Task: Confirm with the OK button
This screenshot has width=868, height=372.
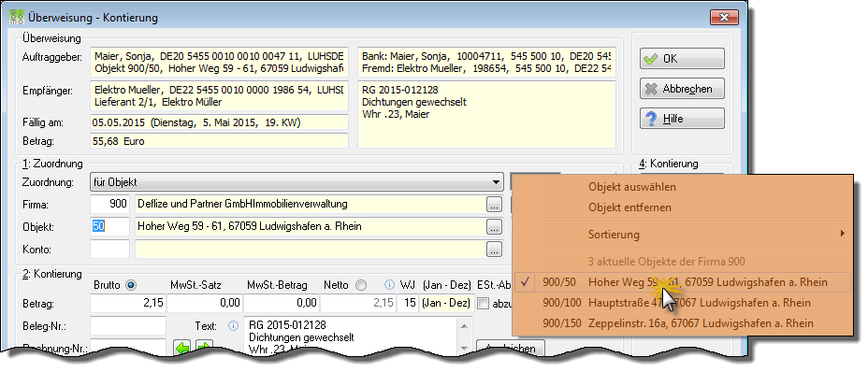Action: [682, 59]
